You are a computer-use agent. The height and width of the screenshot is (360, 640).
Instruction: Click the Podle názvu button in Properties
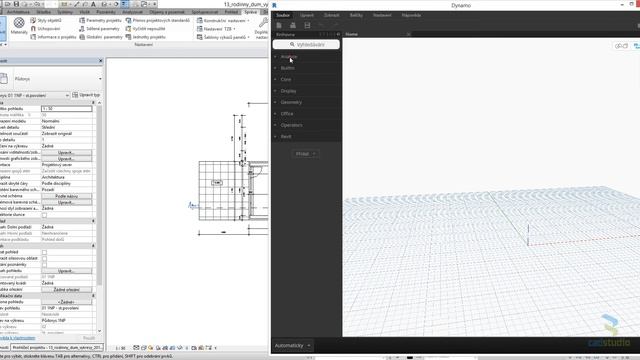[67, 196]
